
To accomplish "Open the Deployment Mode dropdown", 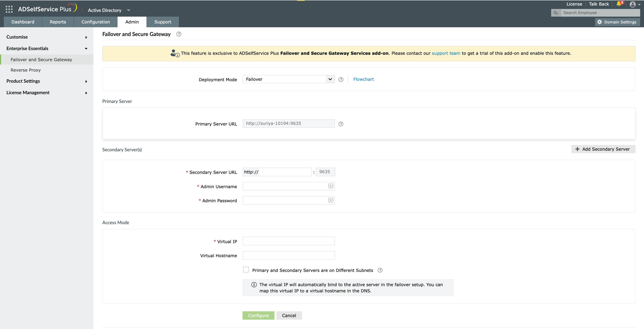I will tap(289, 79).
